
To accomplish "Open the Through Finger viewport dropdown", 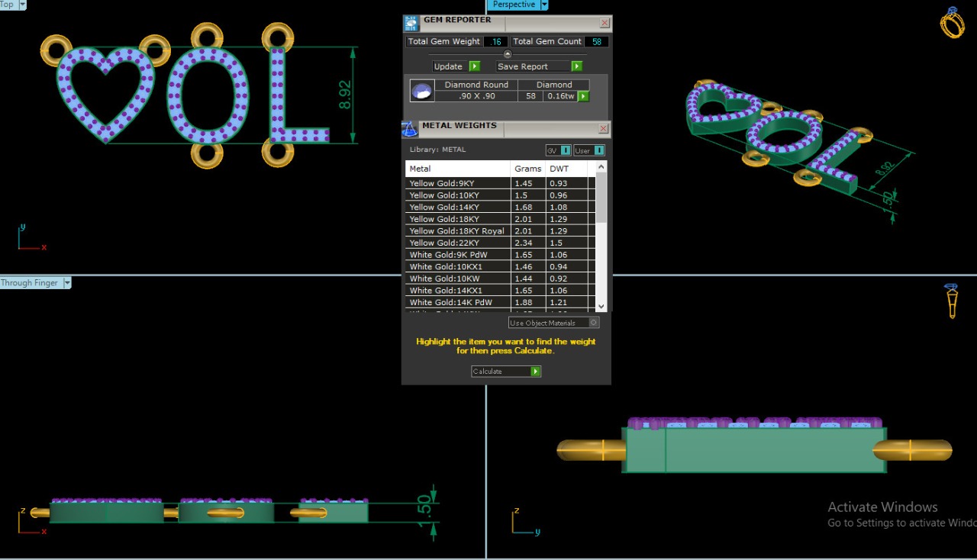I will coord(67,283).
